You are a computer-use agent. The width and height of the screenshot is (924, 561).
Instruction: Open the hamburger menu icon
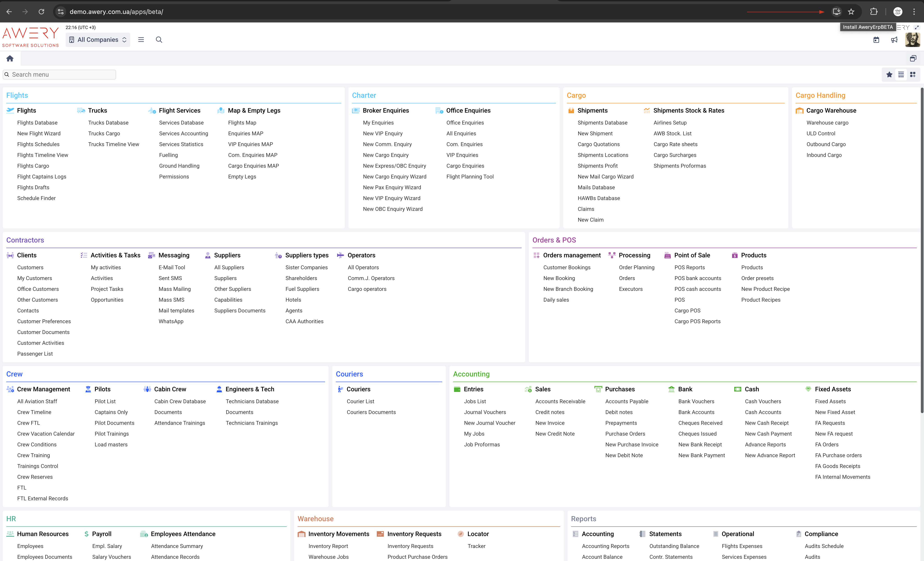(x=141, y=40)
